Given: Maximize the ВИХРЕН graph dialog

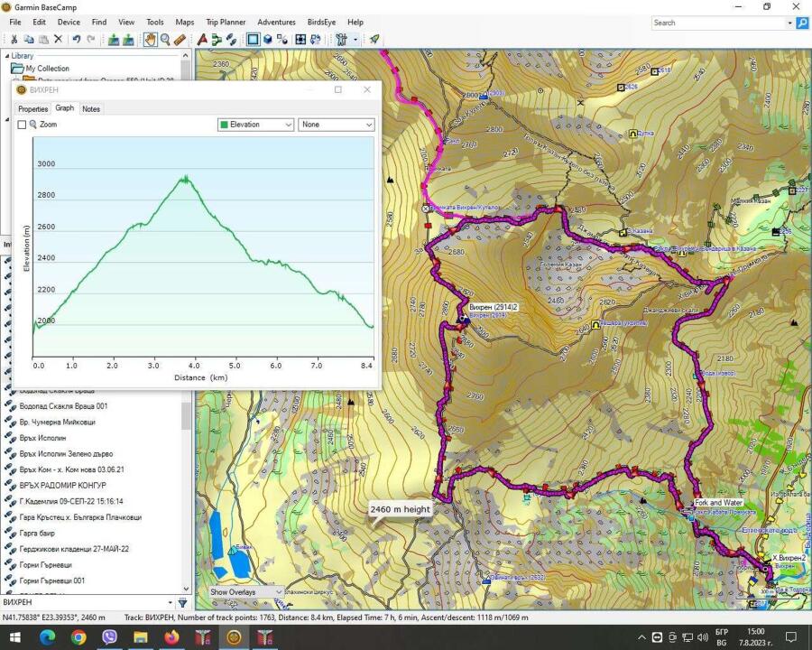Looking at the screenshot, I should tap(338, 89).
